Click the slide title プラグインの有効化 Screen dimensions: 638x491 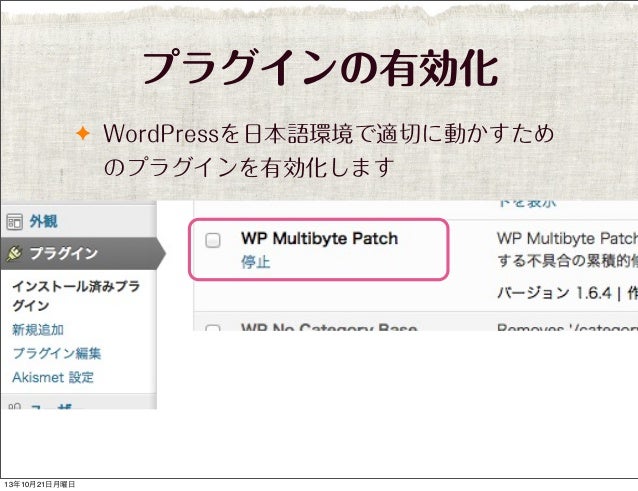point(320,68)
